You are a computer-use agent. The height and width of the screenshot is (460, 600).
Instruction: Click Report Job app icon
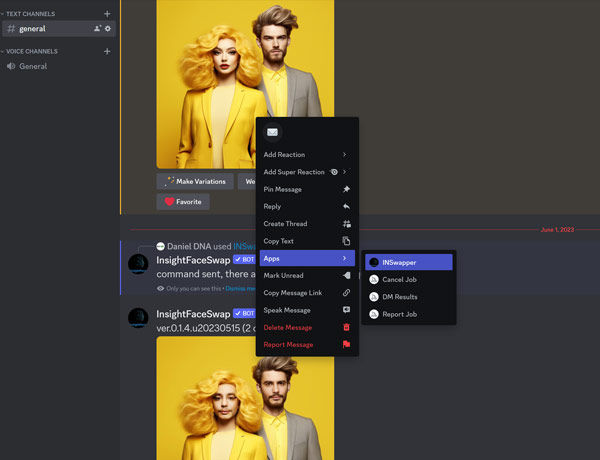click(374, 314)
